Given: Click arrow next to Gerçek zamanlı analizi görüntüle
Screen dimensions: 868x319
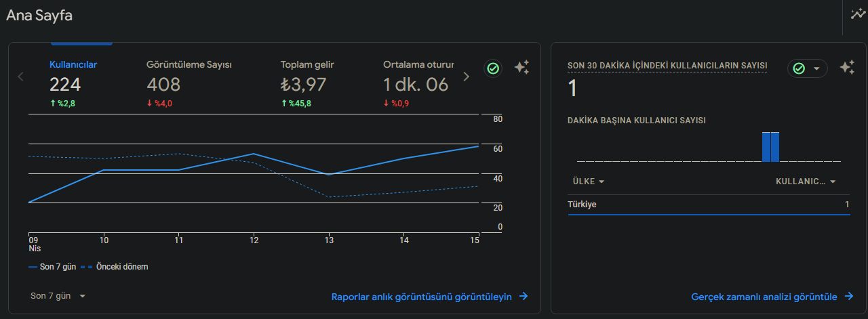Looking at the screenshot, I should pos(848,297).
